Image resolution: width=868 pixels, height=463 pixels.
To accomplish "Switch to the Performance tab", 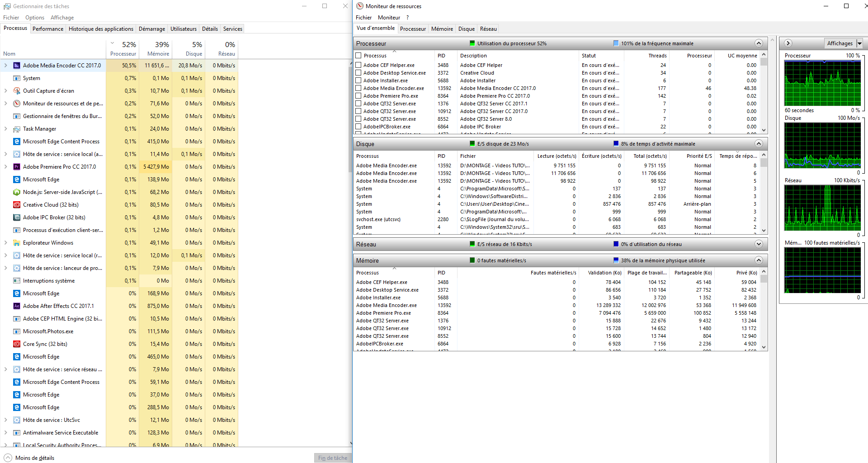I will [48, 29].
